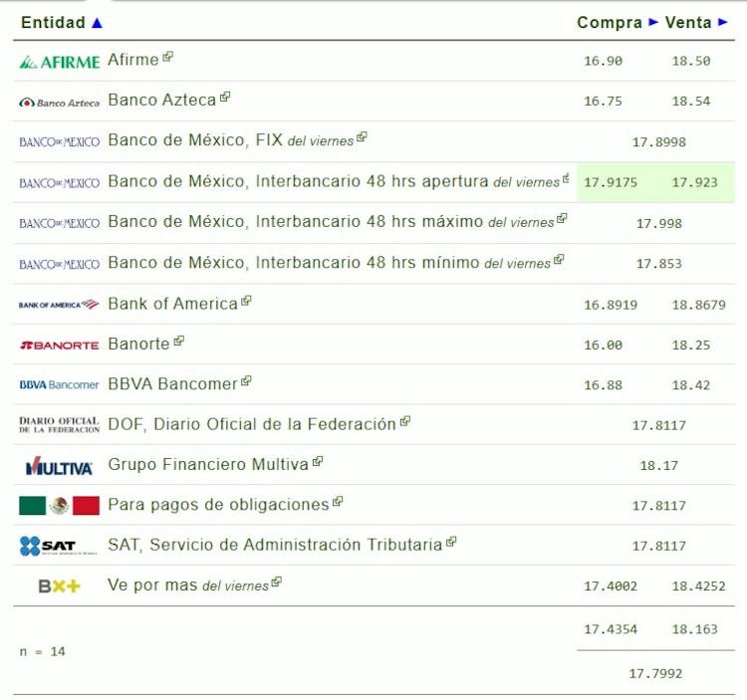Open external link icon next to Banorte
747x700 pixels.
click(x=178, y=341)
